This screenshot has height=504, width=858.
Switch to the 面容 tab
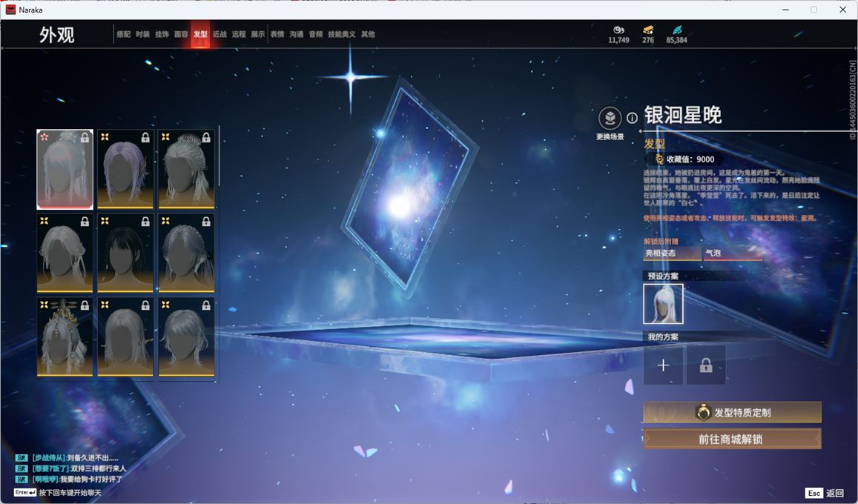(x=181, y=34)
